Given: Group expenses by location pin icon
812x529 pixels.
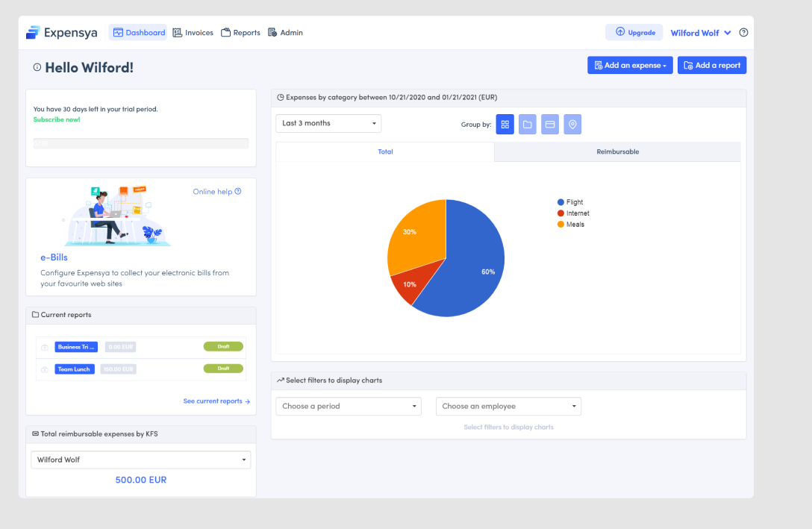Looking at the screenshot, I should click(572, 125).
